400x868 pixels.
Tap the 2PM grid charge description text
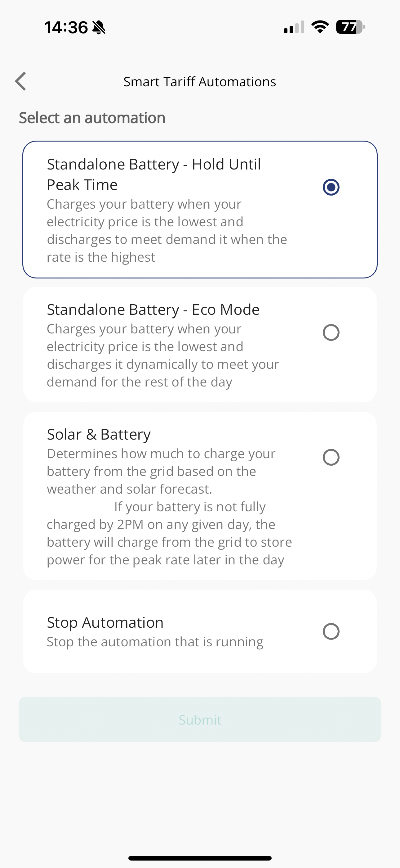pyautogui.click(x=169, y=533)
